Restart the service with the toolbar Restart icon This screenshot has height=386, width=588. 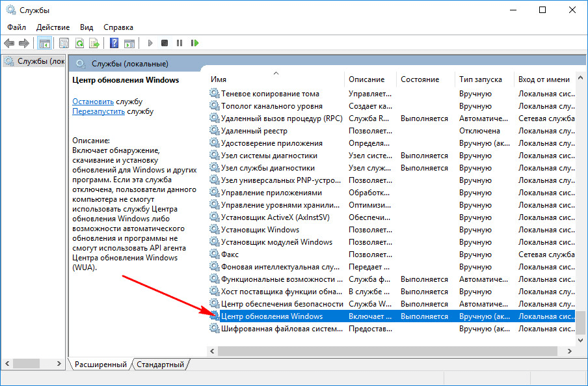(194, 43)
